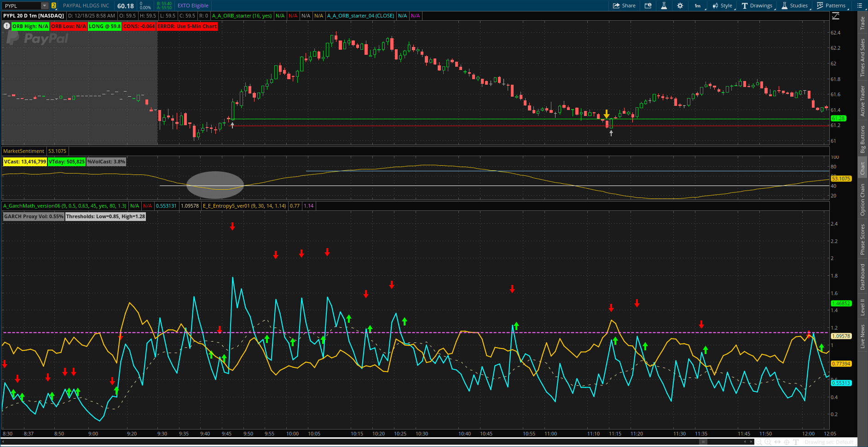Open the Style menu
Viewport: 868px width, 447px height.
click(723, 6)
